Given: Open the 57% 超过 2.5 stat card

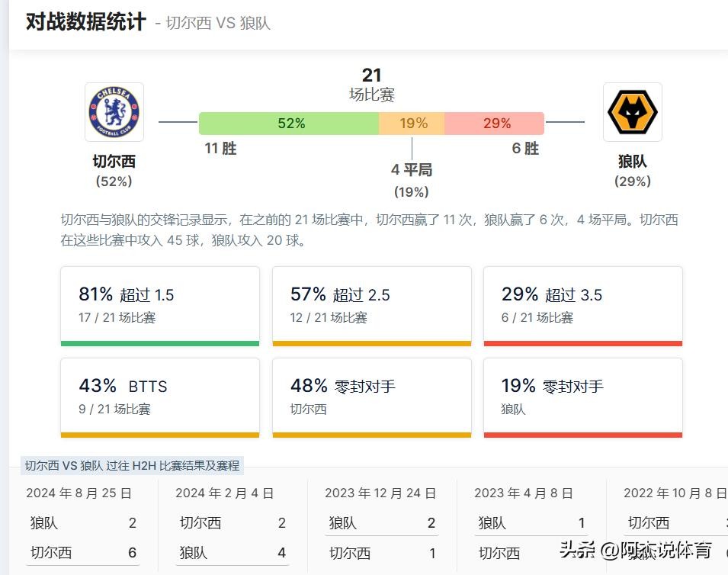Looking at the screenshot, I should tap(371, 305).
